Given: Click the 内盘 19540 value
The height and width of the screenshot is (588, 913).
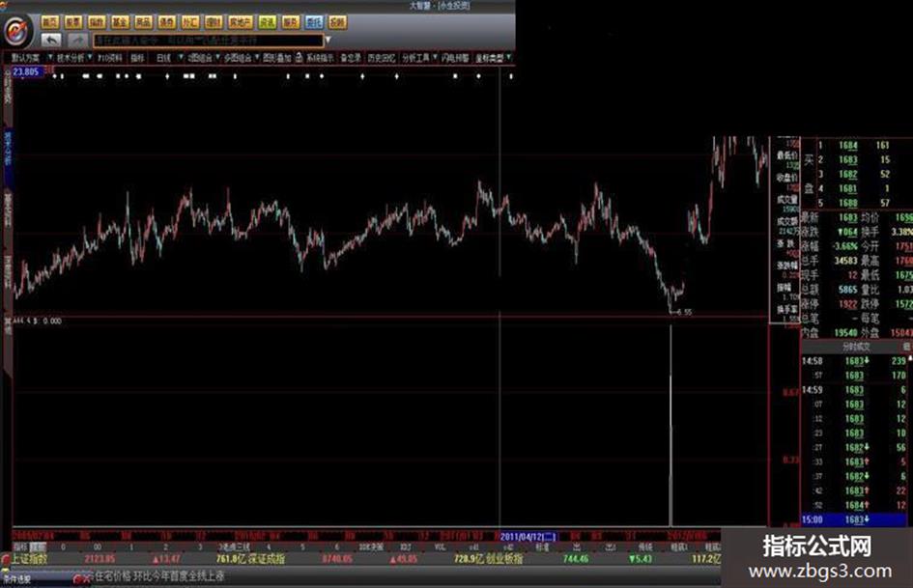Looking at the screenshot, I should tap(845, 332).
